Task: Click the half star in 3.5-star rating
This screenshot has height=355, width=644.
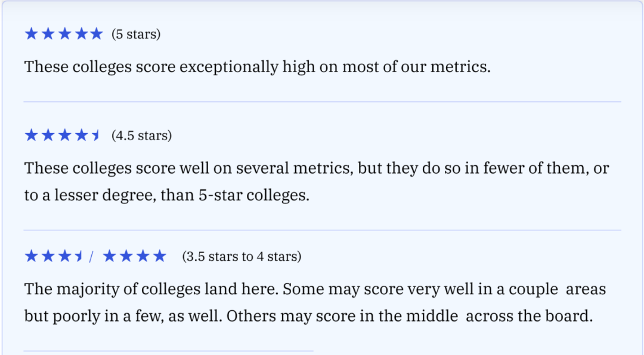Action: tap(79, 256)
